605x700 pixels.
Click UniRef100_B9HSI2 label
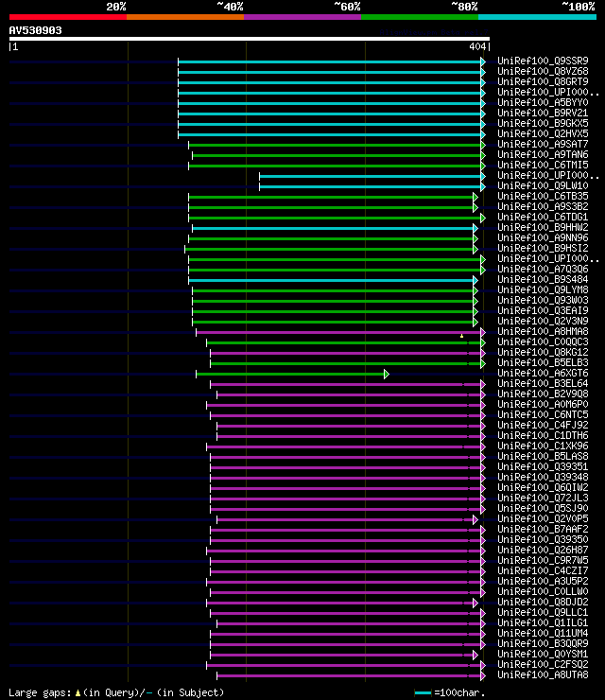pyautogui.click(x=543, y=248)
